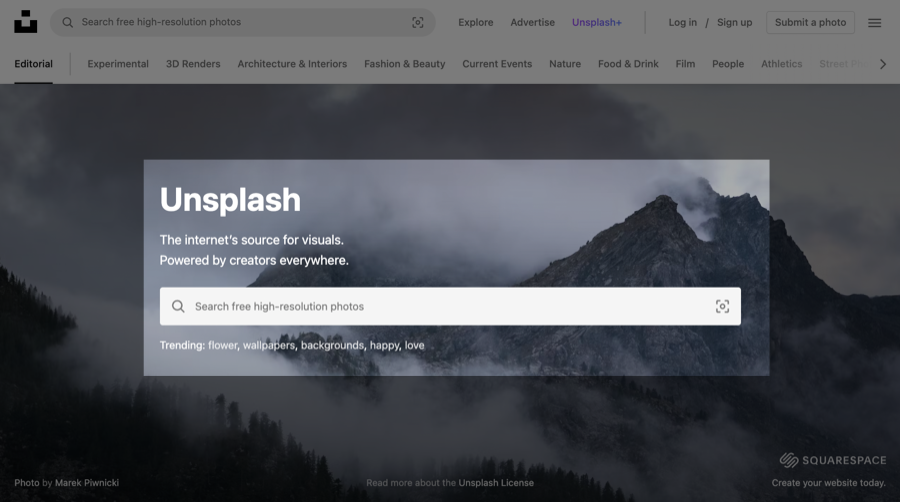Click Log in
900x502 pixels.
coord(682,22)
